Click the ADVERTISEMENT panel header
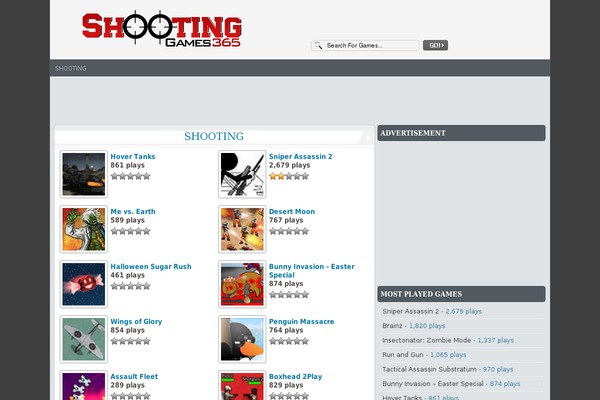 tap(461, 133)
